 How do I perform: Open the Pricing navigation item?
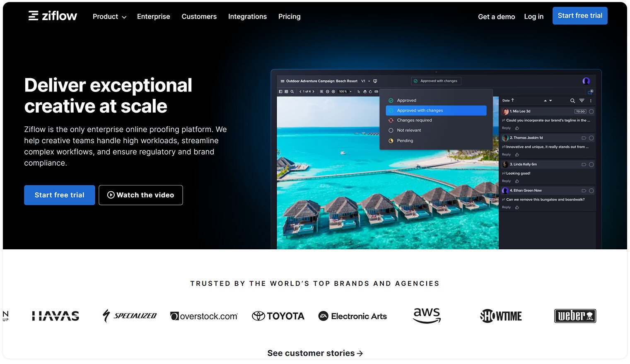pos(289,17)
